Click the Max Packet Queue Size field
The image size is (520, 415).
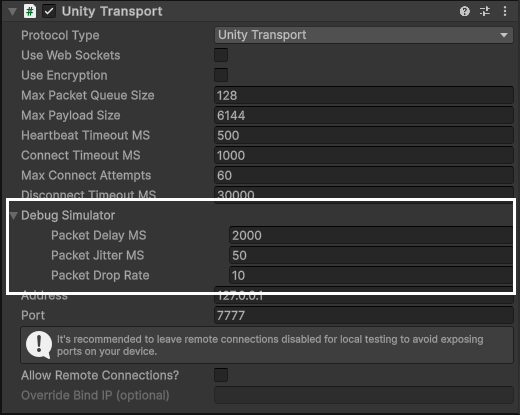click(x=364, y=95)
